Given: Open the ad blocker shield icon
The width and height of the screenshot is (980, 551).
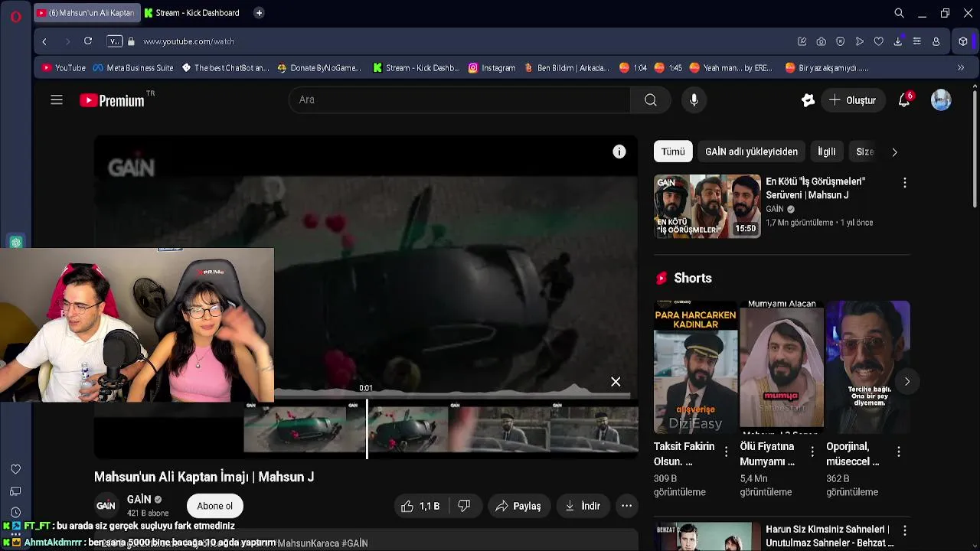Looking at the screenshot, I should pyautogui.click(x=840, y=41).
